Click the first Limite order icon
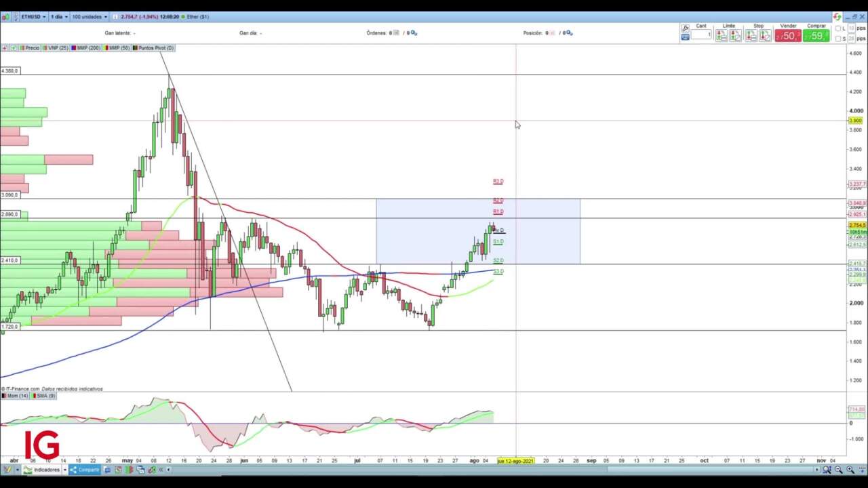The width and height of the screenshot is (868, 488). coord(721,35)
